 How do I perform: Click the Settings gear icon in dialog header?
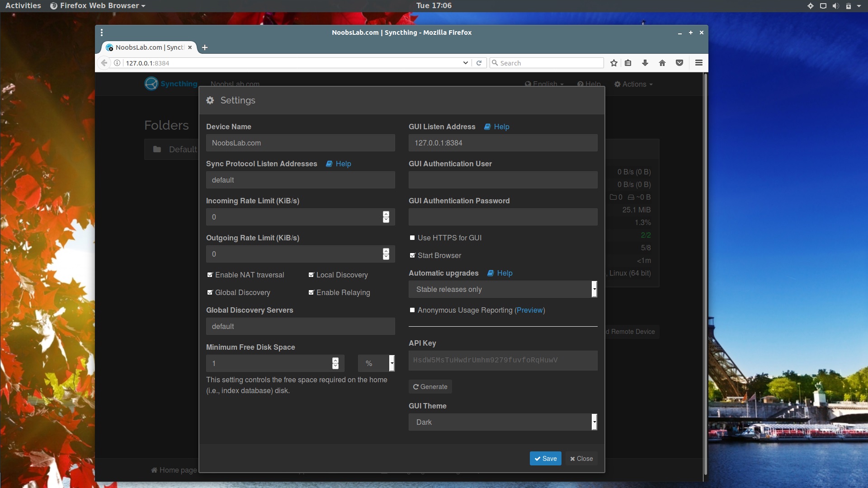(210, 100)
